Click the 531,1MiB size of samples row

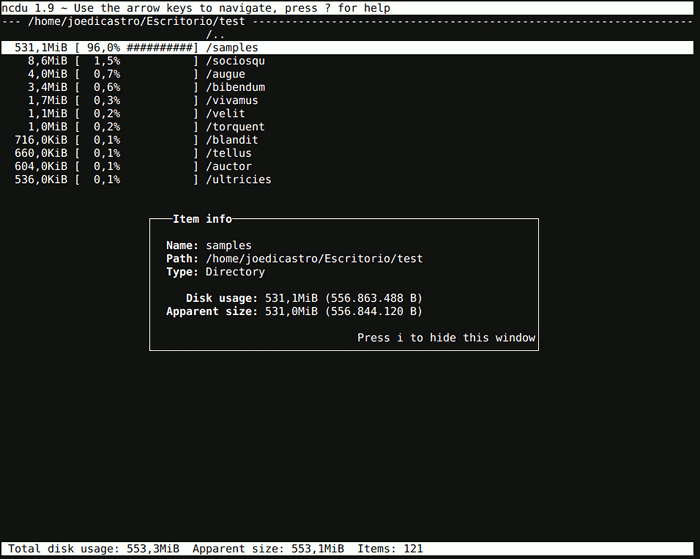41,48
